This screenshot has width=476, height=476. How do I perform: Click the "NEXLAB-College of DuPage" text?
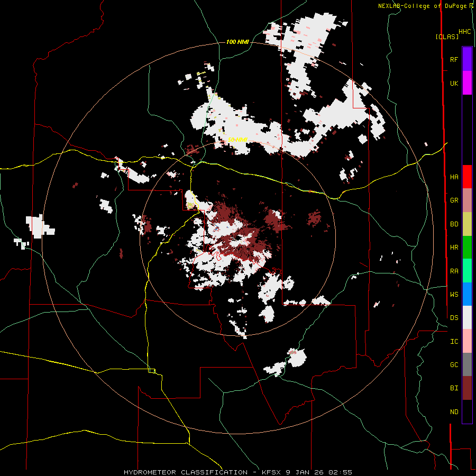click(423, 6)
